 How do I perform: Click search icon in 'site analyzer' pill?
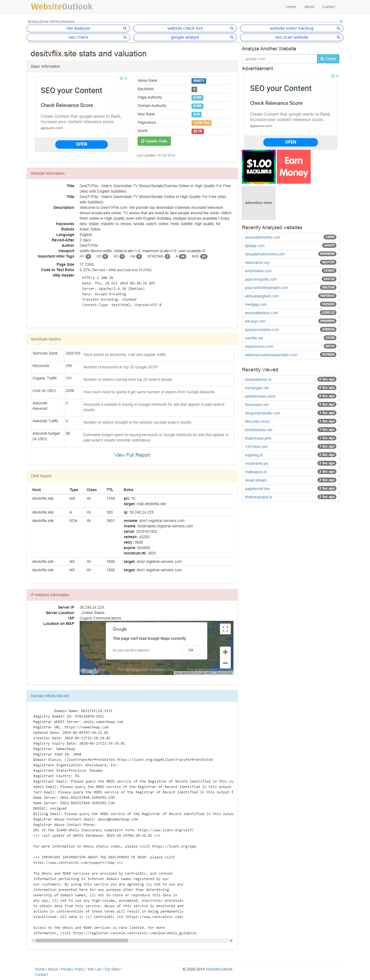tap(125, 28)
